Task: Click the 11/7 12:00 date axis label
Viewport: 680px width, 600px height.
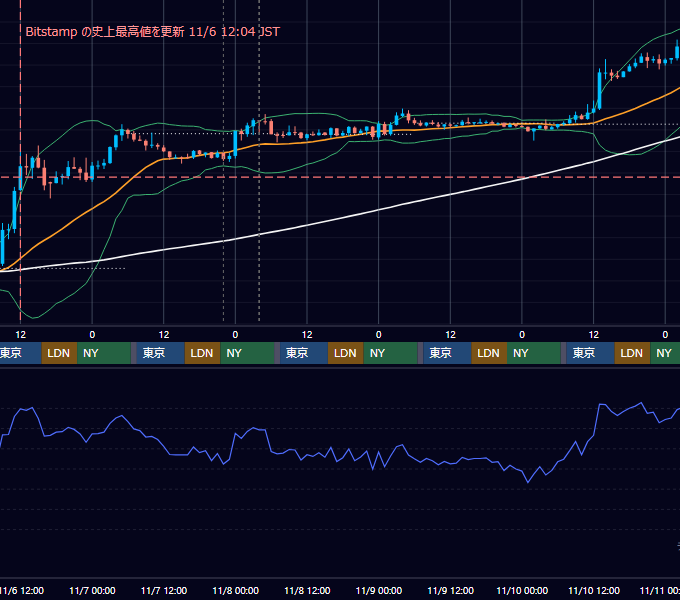Action: [x=164, y=590]
